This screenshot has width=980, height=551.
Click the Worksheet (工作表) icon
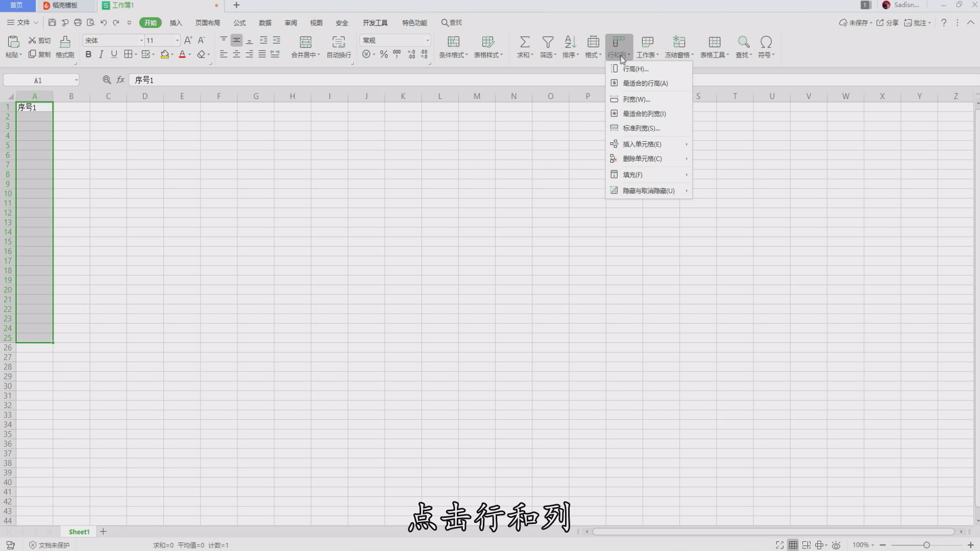[x=647, y=42]
